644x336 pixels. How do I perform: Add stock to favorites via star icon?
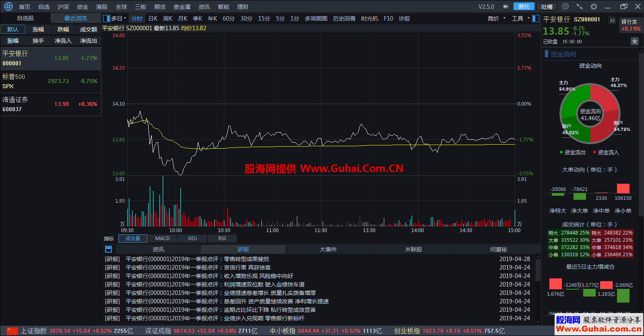pyautogui.click(x=635, y=41)
